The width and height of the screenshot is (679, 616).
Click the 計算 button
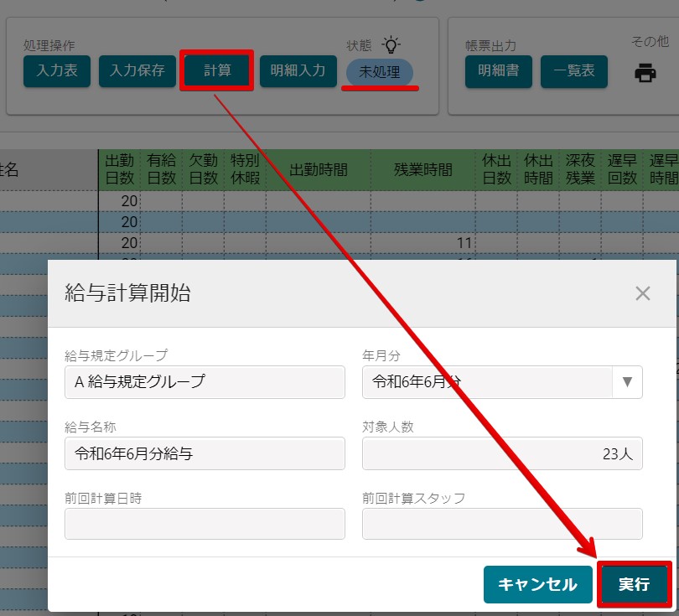(x=217, y=70)
